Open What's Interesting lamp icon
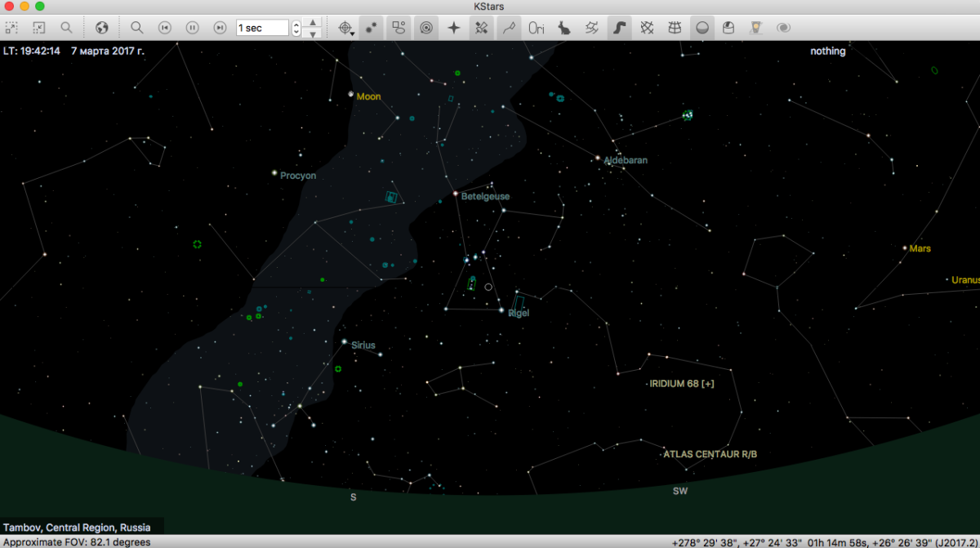Image resolution: width=980 pixels, height=548 pixels. coord(756,28)
